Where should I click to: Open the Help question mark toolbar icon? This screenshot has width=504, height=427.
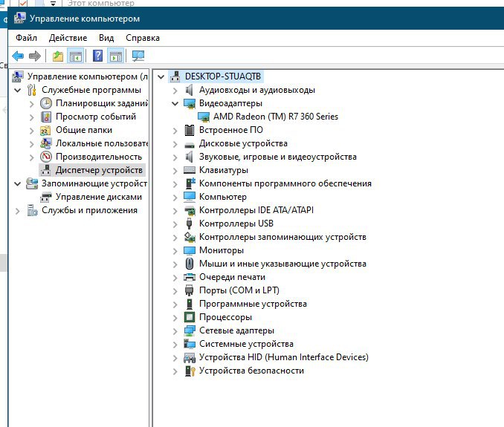[97, 56]
